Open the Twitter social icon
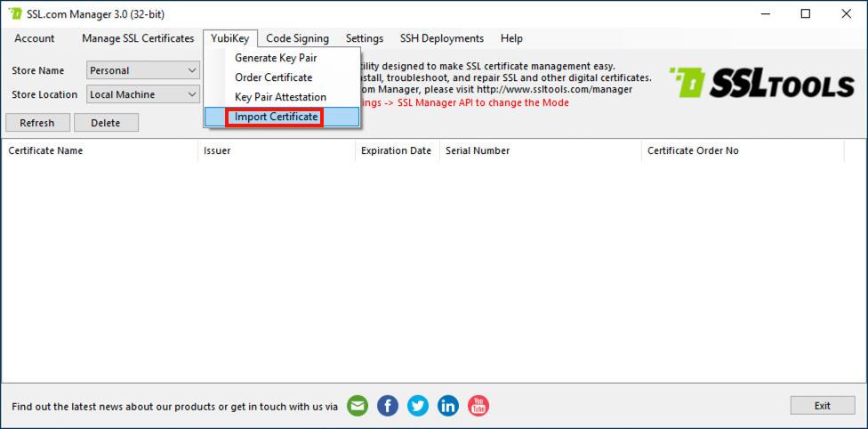Screen dimensions: 868x429 point(418,406)
